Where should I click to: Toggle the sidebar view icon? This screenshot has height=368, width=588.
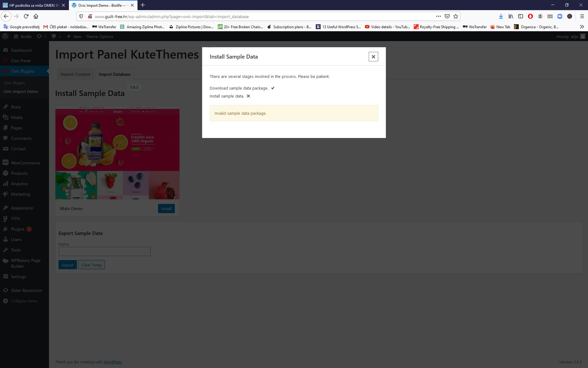click(521, 16)
